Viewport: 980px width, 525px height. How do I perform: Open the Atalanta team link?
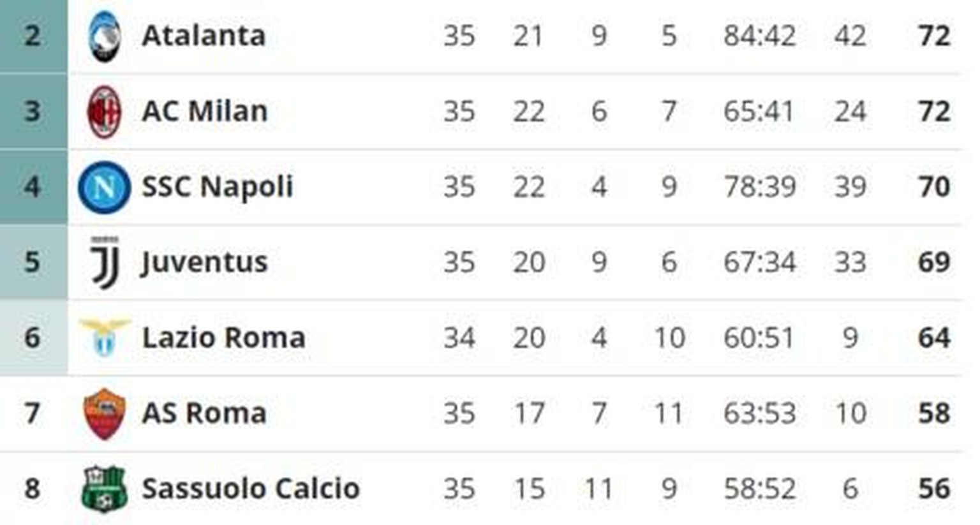[x=204, y=36]
